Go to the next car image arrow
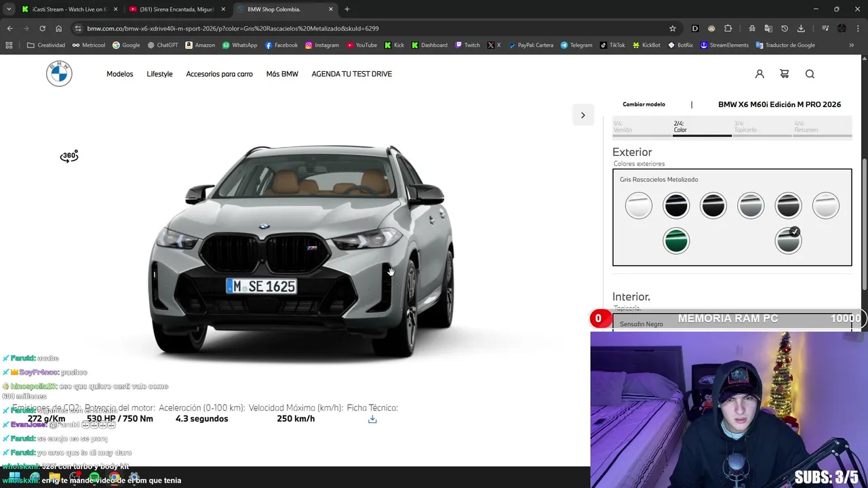The width and height of the screenshot is (868, 488). pos(583,115)
